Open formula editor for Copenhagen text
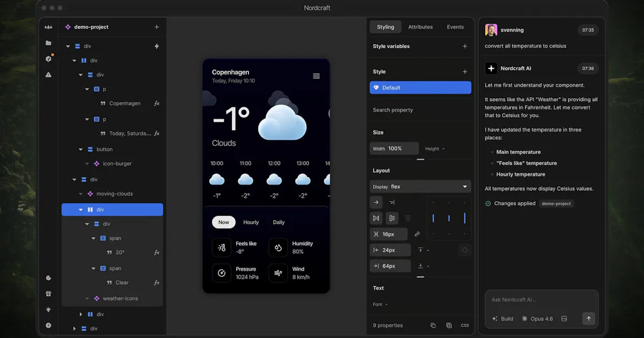The image size is (644, 338). 157,103
